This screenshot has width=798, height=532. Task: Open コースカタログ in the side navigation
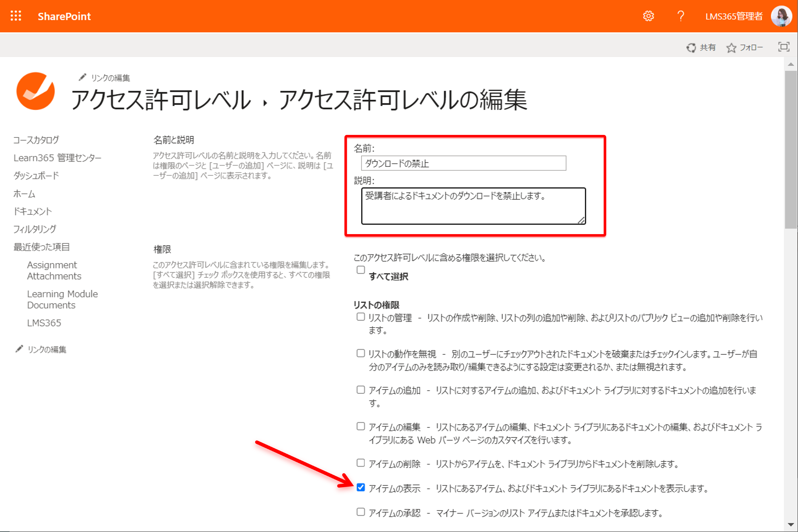[36, 140]
